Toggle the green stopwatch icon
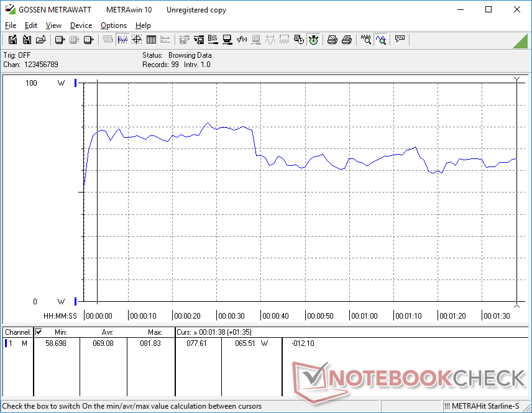The height and width of the screenshot is (413, 532). coord(313,40)
